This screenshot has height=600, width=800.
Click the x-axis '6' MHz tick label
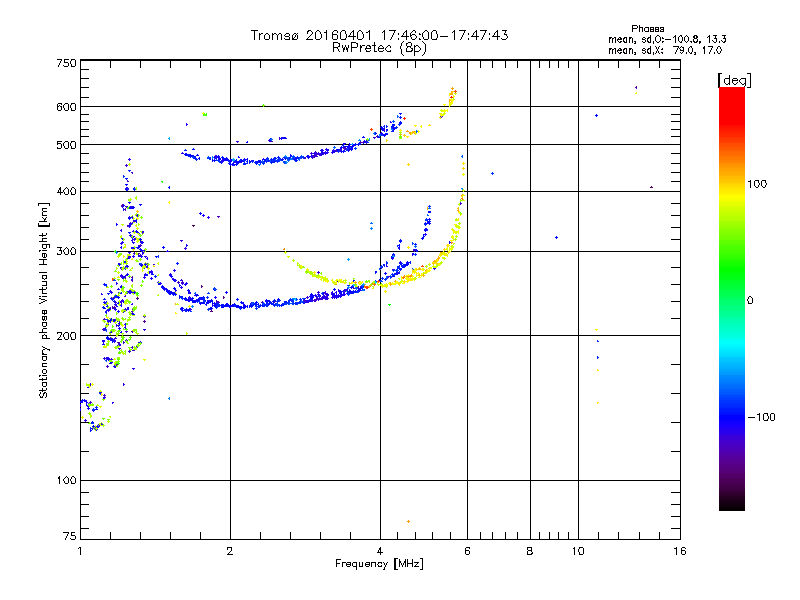coord(467,551)
